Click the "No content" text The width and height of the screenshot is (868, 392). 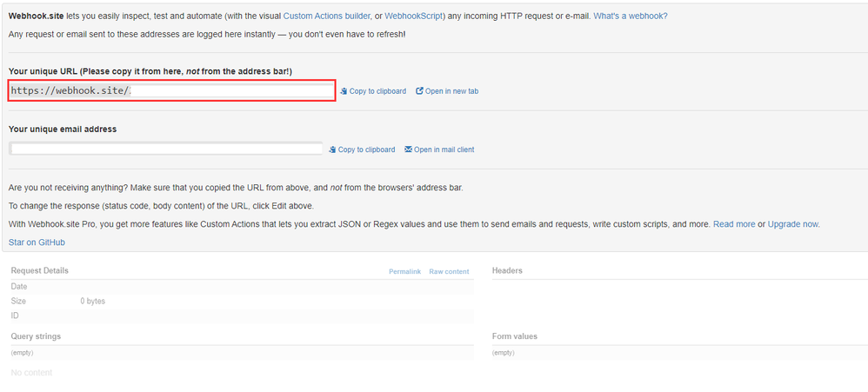click(31, 373)
